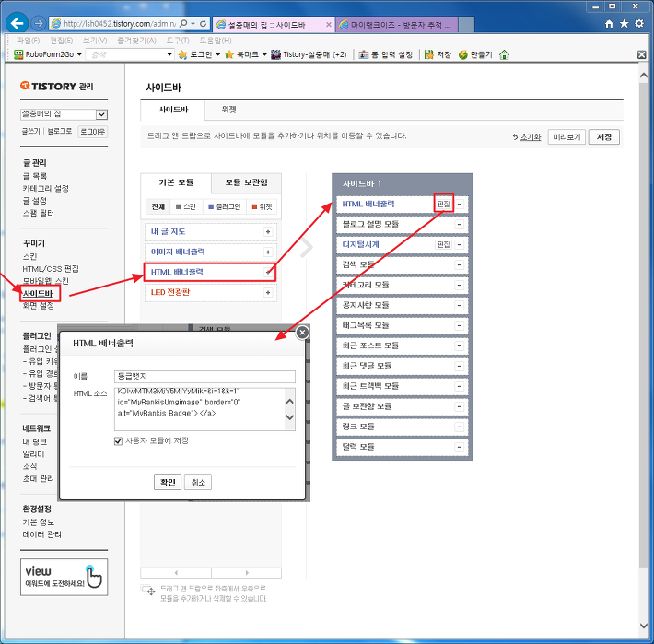The width and height of the screenshot is (654, 644).
Task: Filter modules by 위젯
Action: pos(262,206)
